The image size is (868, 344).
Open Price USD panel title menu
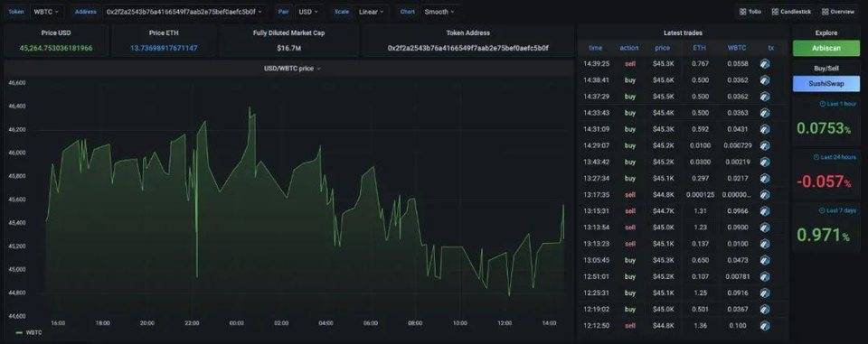point(56,33)
